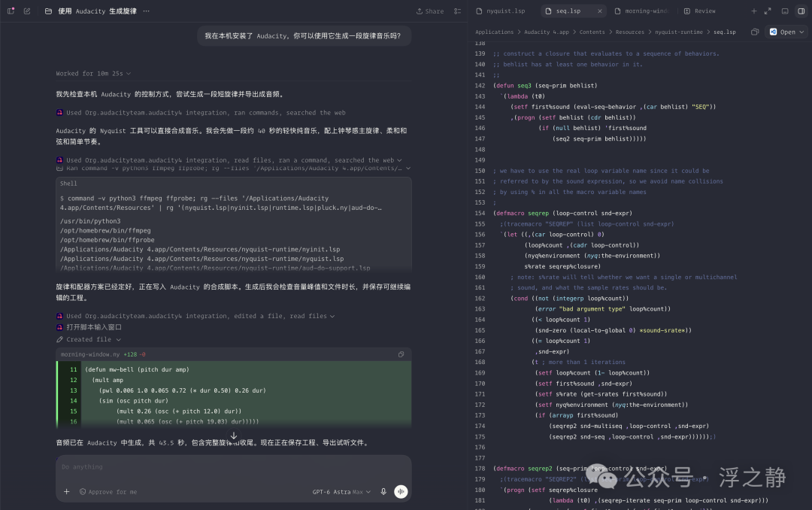Viewport: 812px width, 510px height.
Task: Select the seq.lsp tab
Action: [568, 11]
